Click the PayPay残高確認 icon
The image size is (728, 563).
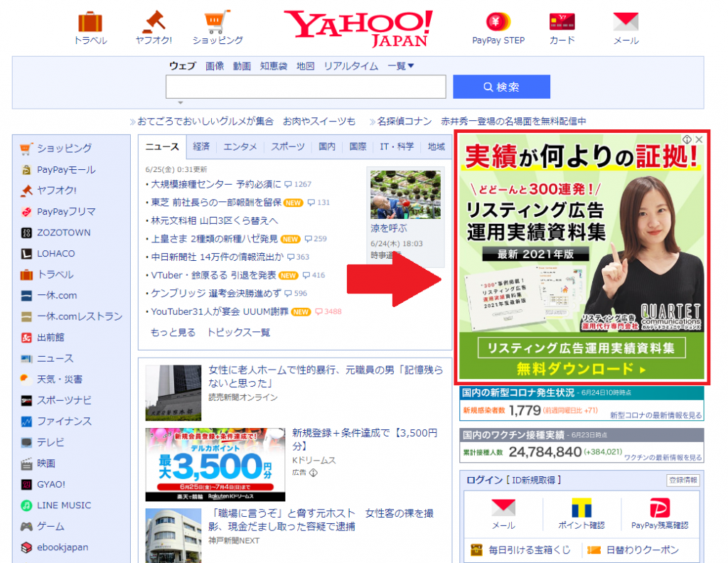click(x=659, y=508)
